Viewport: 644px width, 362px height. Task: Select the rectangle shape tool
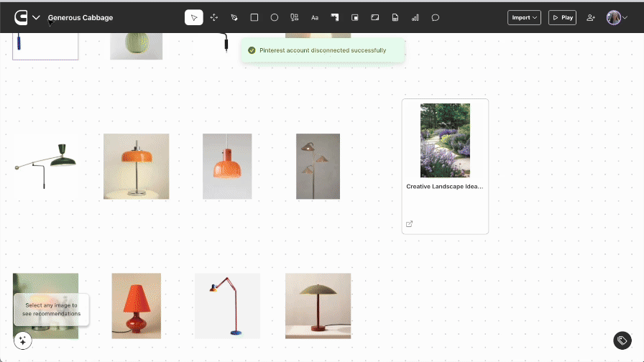254,17
